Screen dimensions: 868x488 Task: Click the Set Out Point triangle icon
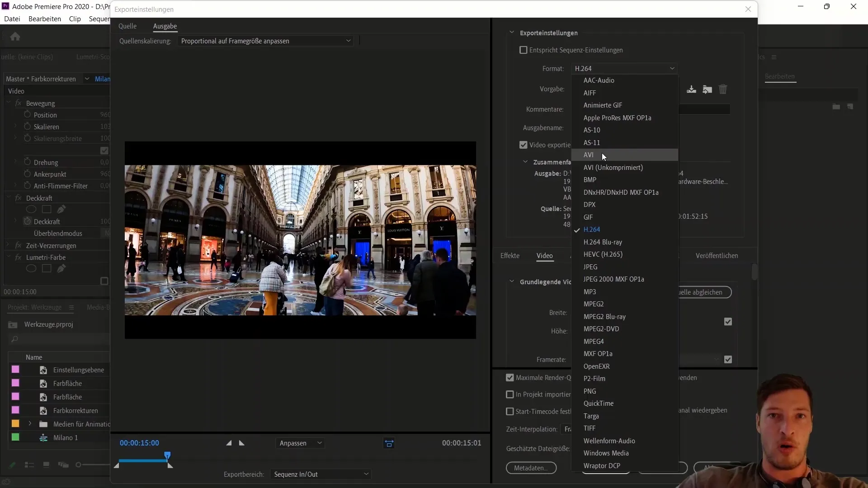pyautogui.click(x=242, y=443)
